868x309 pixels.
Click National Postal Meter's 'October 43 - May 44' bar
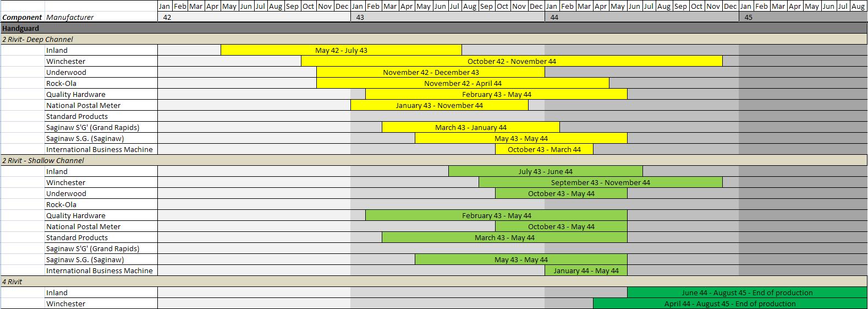(561, 226)
